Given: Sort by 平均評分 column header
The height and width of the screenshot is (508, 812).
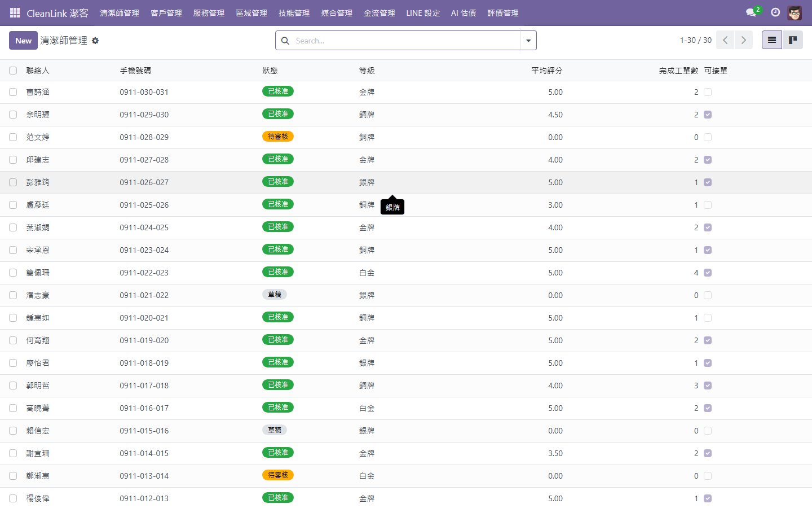Looking at the screenshot, I should coord(546,71).
